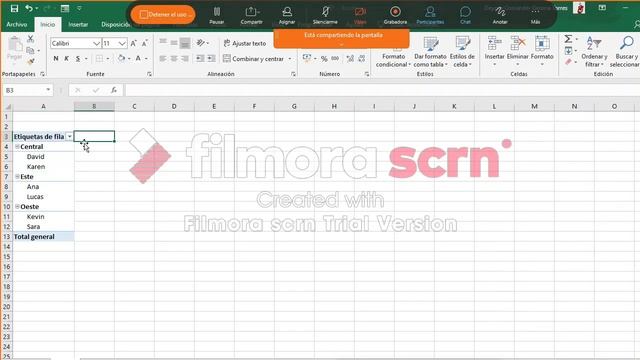Select the Total general cell
Viewport: 640px width, 360px height.
[43, 237]
